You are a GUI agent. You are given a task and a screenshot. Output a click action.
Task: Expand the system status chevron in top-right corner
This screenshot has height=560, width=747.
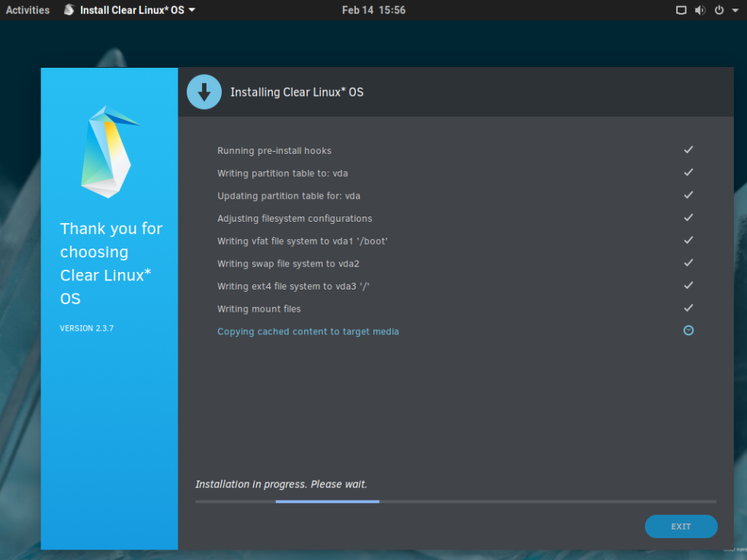tap(734, 10)
